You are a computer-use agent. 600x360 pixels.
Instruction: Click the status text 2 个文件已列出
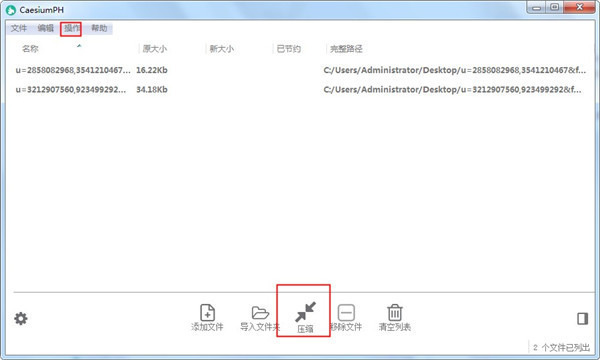point(561,347)
